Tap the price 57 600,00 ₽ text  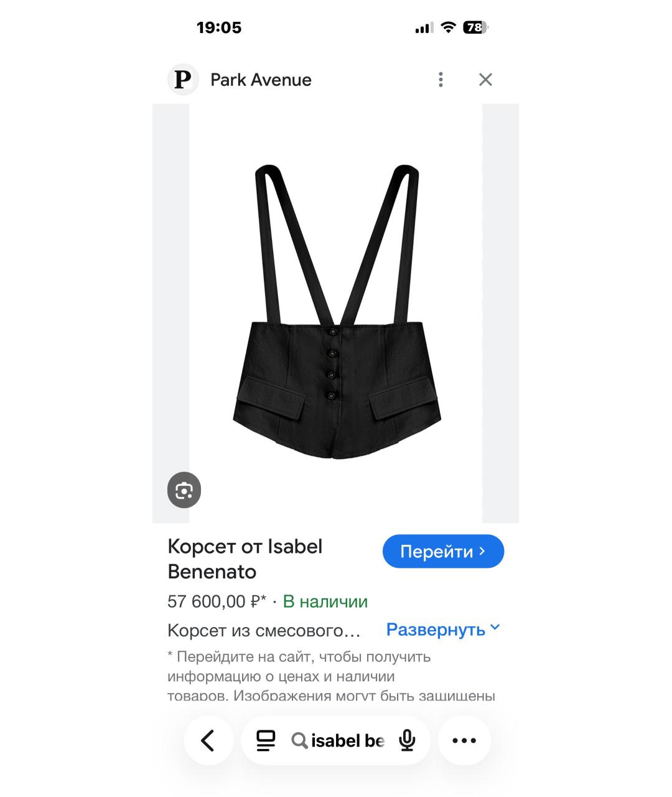[217, 601]
